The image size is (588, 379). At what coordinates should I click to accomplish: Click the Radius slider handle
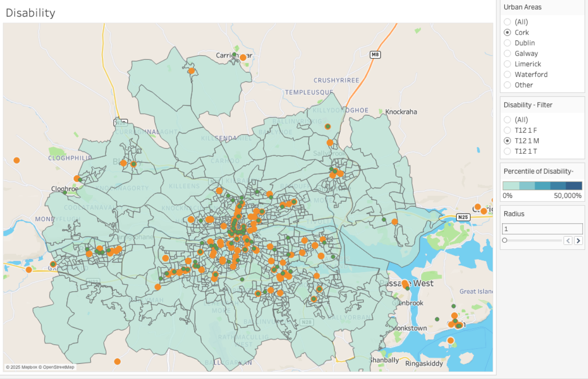(504, 240)
